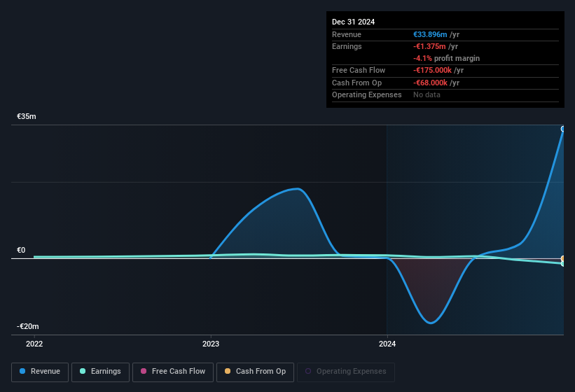
Task: Click the Dec 31 2024 tooltip date
Action: 353,22
